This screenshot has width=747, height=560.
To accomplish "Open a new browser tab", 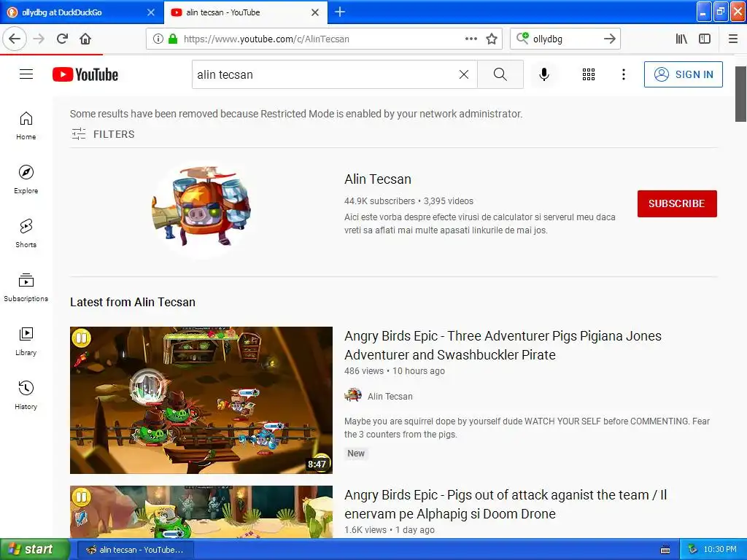I will (x=340, y=12).
